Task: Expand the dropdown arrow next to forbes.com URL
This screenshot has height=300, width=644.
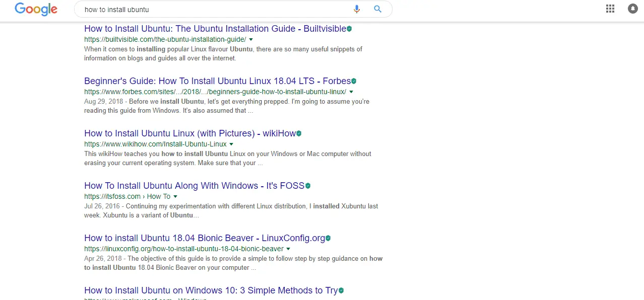Action: 351,92
